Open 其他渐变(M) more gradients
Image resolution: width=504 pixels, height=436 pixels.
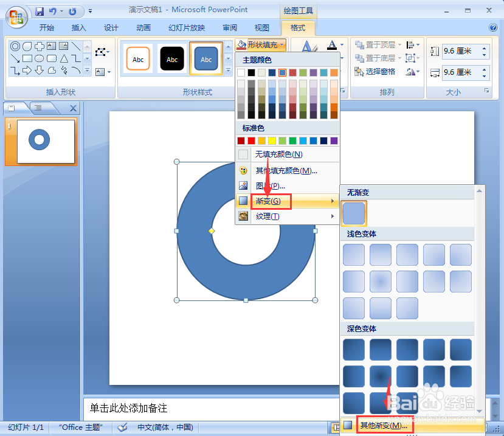pos(412,426)
